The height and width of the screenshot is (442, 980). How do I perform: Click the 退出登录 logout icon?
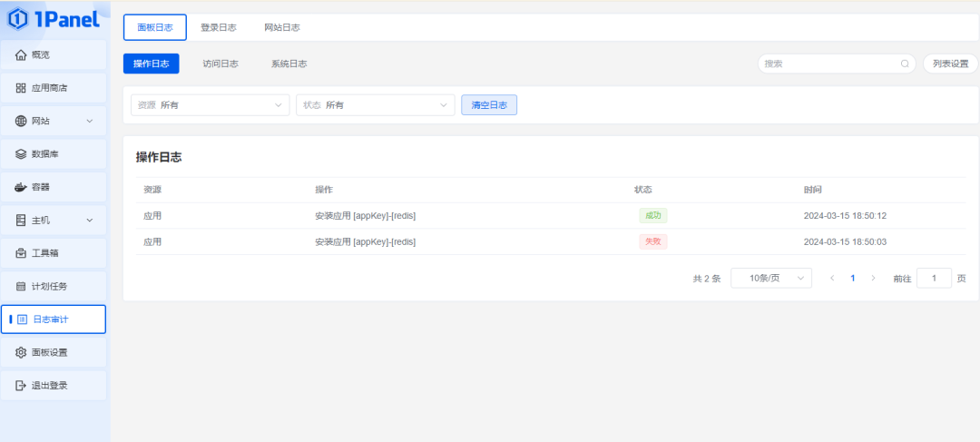coord(21,386)
